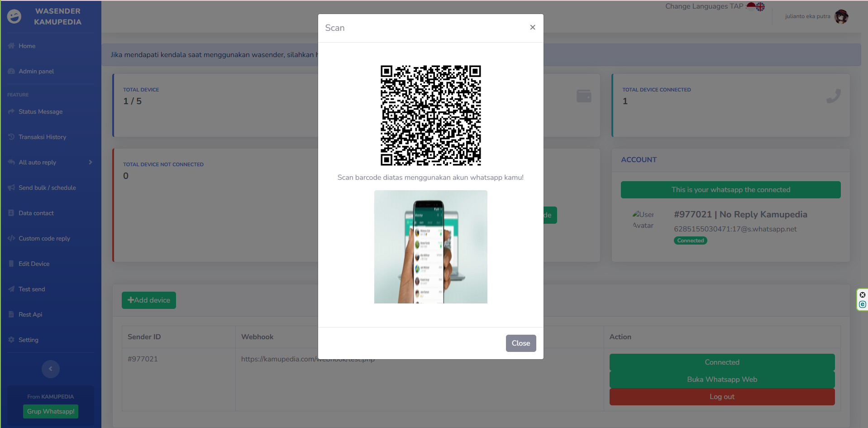
Task: Click the language flag icon
Action: [x=756, y=6]
